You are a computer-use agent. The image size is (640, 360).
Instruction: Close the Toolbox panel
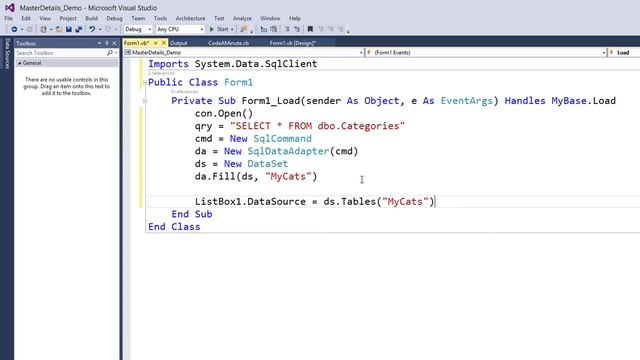tap(114, 43)
